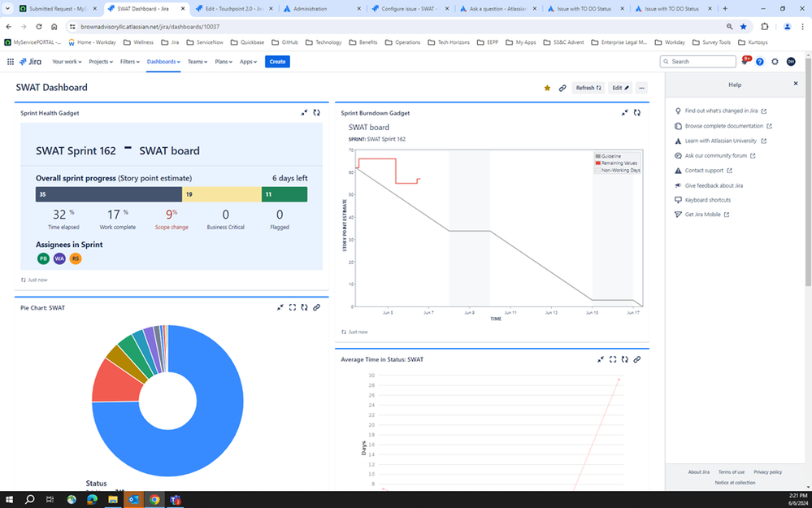Open Jira notifications bell
The height and width of the screenshot is (508, 812).
[x=745, y=61]
